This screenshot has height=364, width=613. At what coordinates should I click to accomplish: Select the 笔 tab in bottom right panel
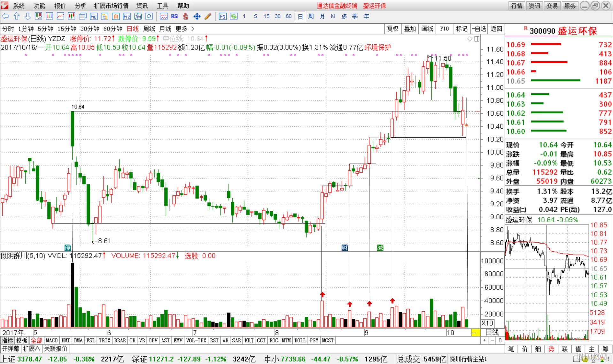[x=511, y=349]
